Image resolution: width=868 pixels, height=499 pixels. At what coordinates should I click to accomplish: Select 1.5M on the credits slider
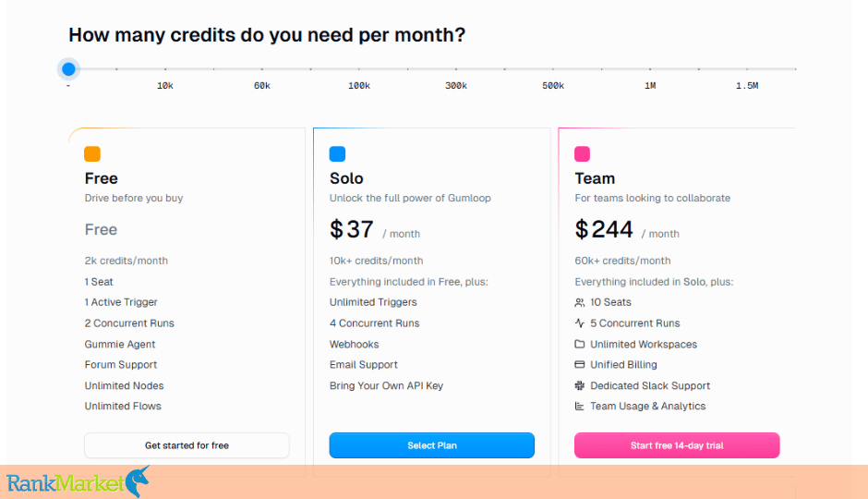tap(747, 69)
